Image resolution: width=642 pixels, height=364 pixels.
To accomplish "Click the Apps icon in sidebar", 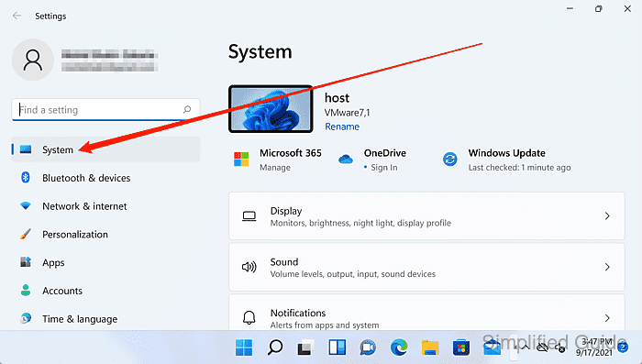I will pos(26,261).
